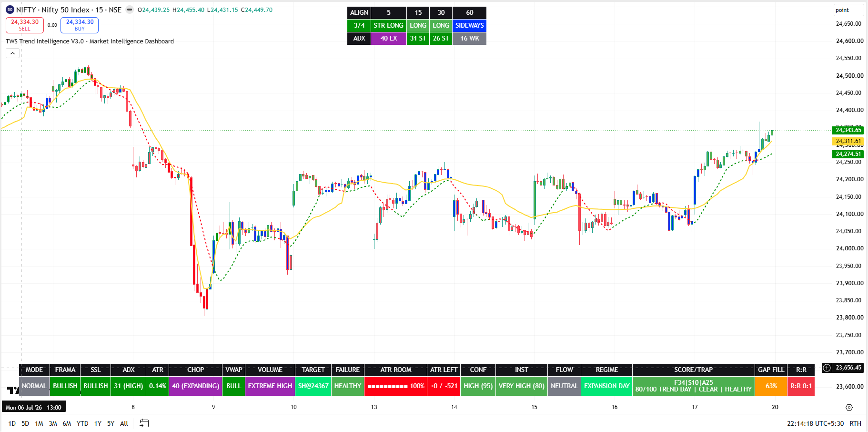Click the red 'R:R 0:1' cell

(801, 386)
